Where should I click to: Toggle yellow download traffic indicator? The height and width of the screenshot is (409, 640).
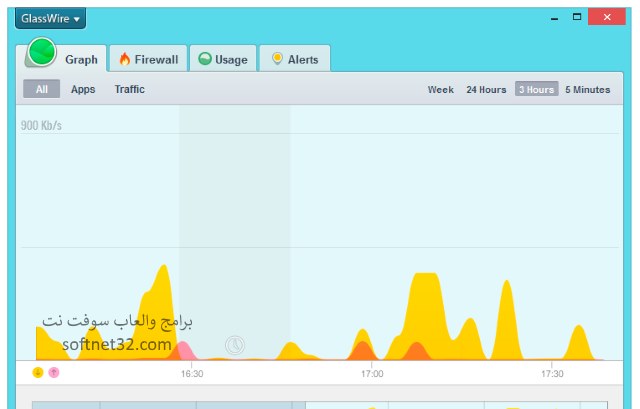(x=38, y=372)
